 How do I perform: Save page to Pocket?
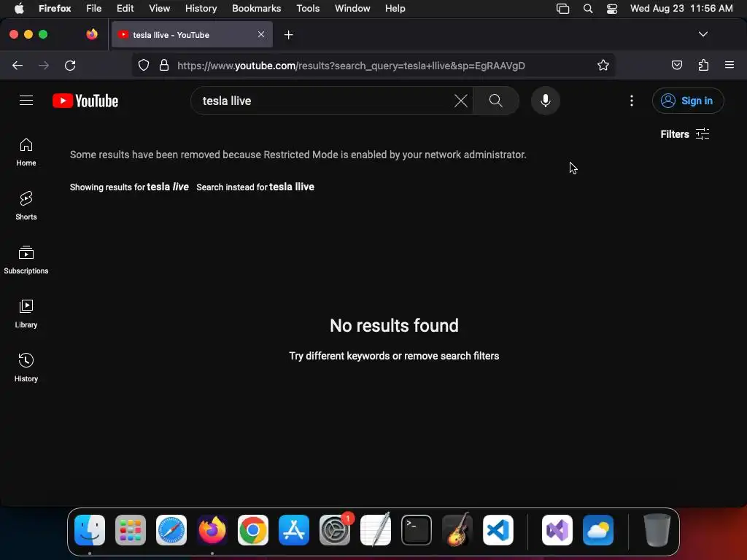coord(676,65)
